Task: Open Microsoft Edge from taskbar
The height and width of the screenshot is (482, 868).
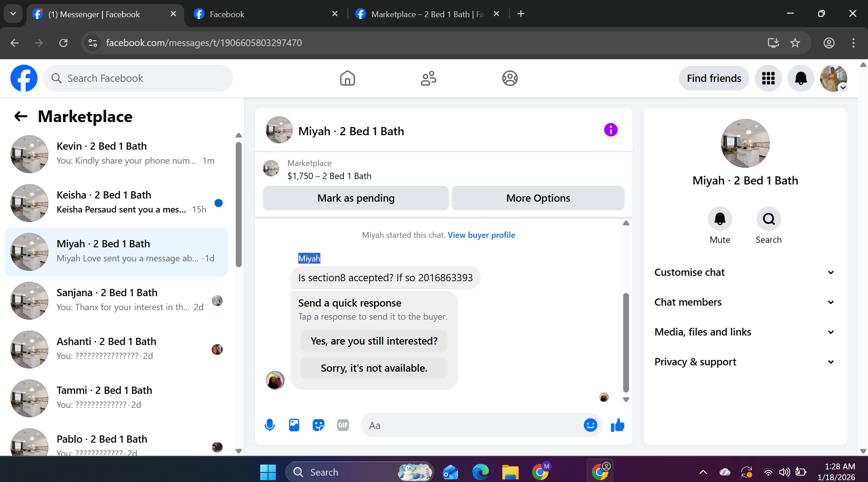Action: tap(480, 472)
